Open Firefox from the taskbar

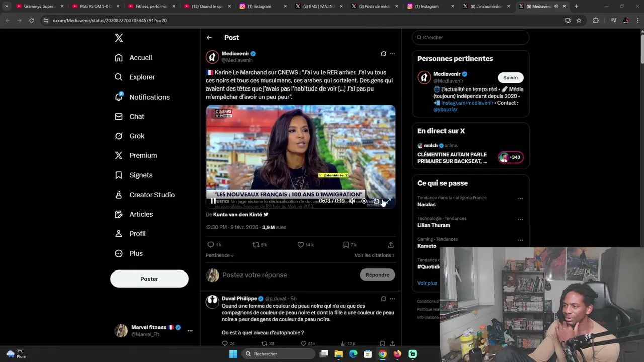pyautogui.click(x=397, y=354)
